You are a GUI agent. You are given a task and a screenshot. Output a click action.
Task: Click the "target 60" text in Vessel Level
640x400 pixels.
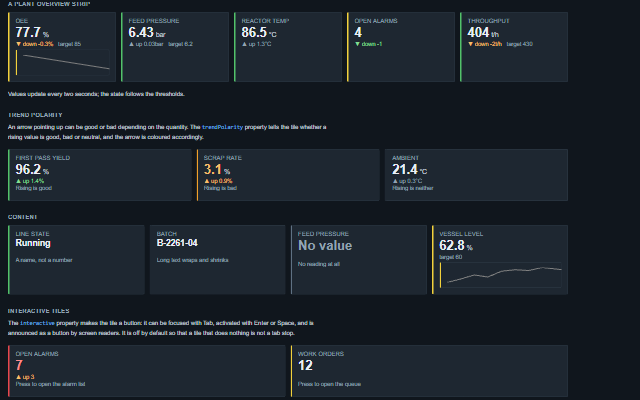click(x=451, y=257)
